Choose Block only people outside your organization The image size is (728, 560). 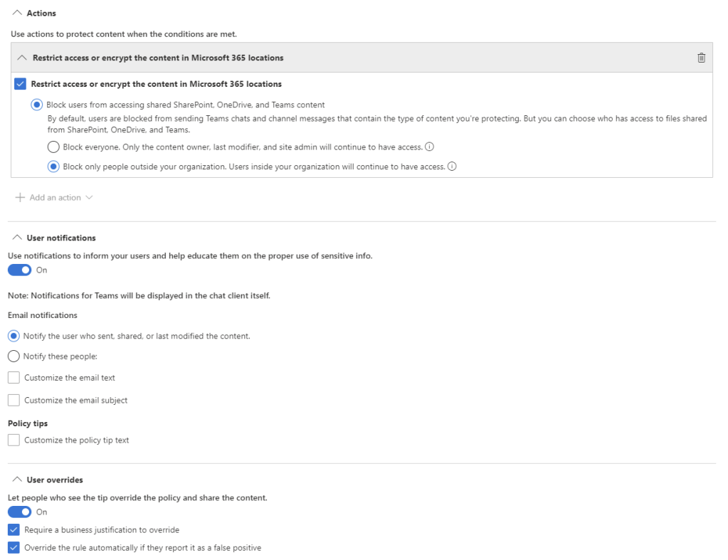coord(53,167)
